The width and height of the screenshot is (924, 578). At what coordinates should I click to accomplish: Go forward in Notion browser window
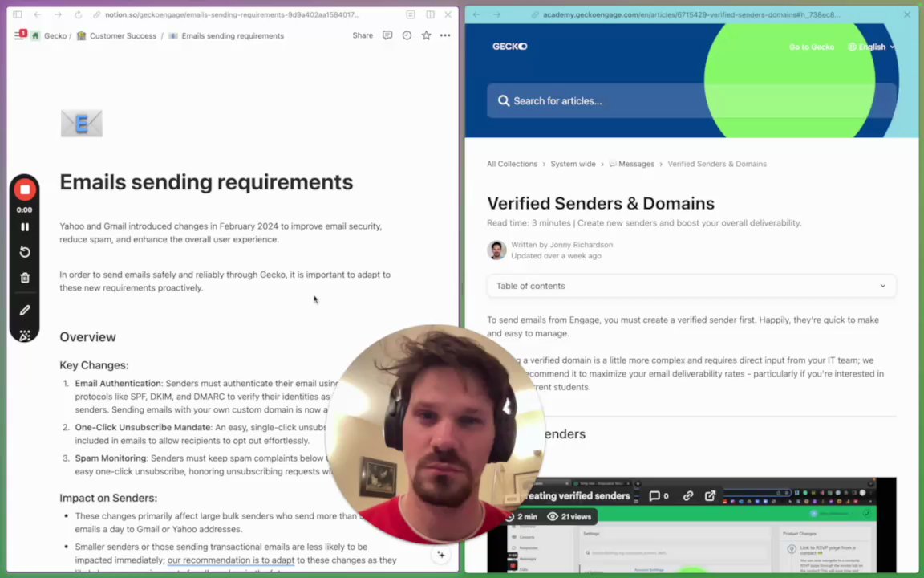point(58,14)
